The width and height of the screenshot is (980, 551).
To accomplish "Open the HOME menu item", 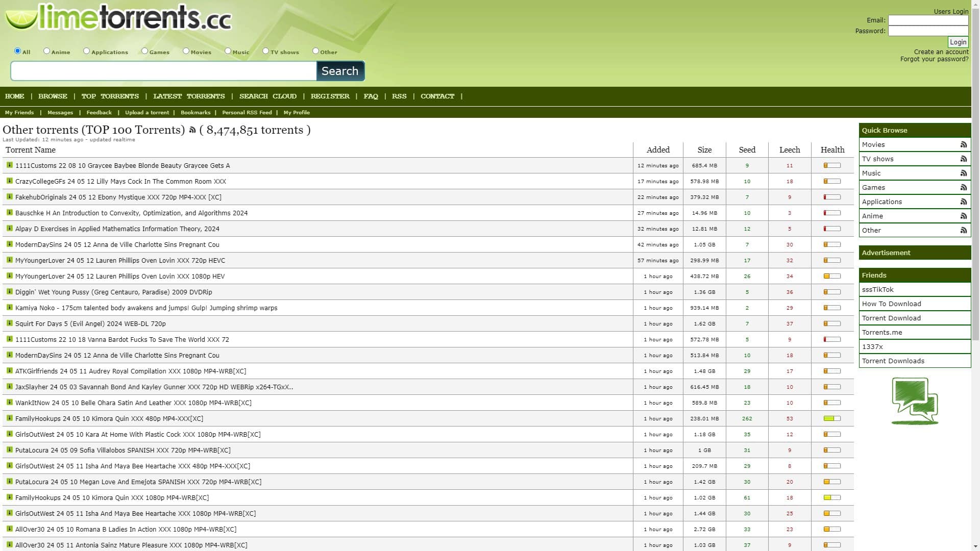I will tap(15, 96).
